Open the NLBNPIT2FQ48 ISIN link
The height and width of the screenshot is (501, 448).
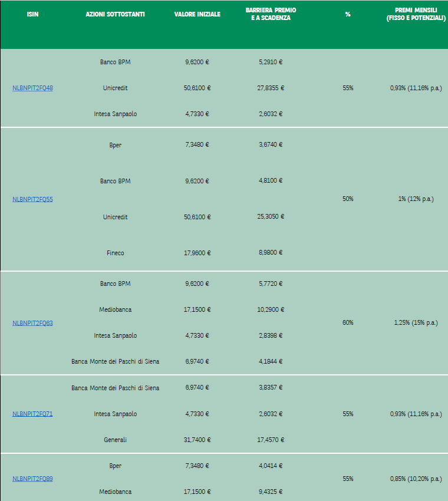click(32, 88)
